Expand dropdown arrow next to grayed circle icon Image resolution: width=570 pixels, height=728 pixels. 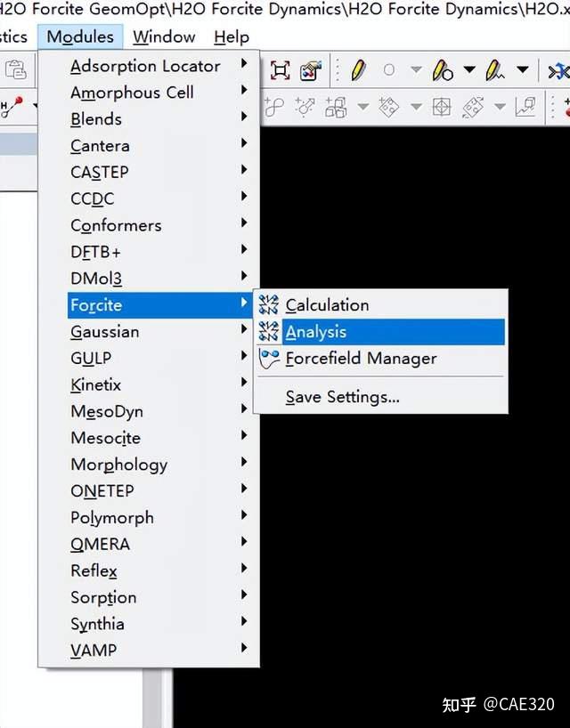pyautogui.click(x=416, y=70)
